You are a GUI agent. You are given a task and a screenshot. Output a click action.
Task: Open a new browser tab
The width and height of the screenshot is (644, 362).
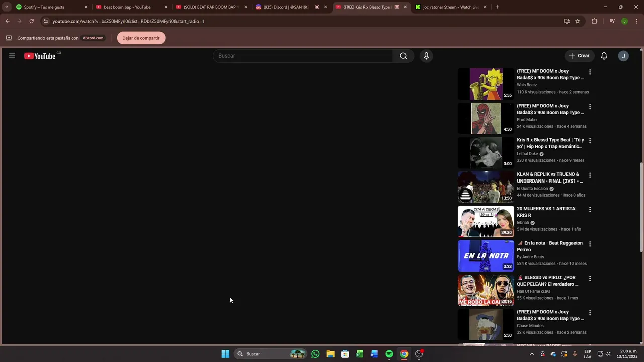coord(497,7)
